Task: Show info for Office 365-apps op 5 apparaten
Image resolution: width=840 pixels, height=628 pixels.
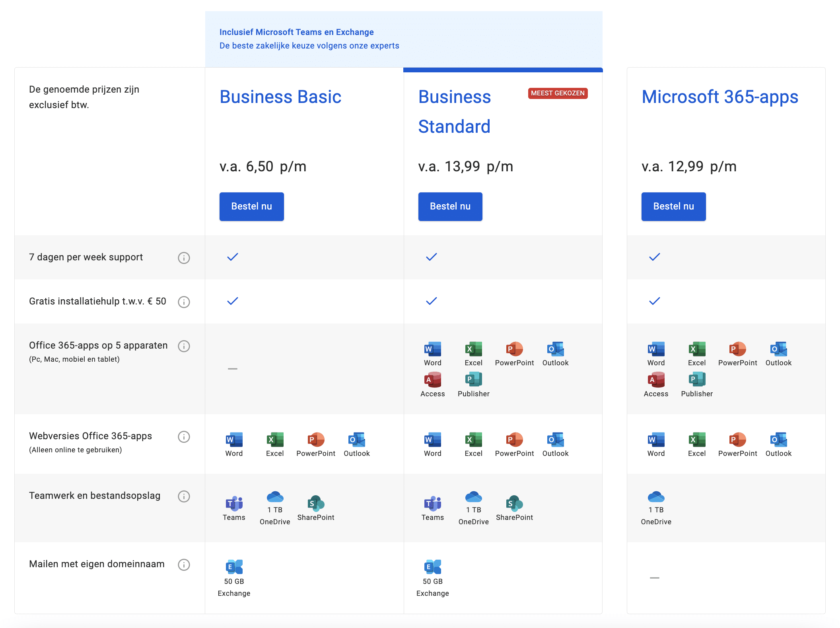Action: point(184,346)
